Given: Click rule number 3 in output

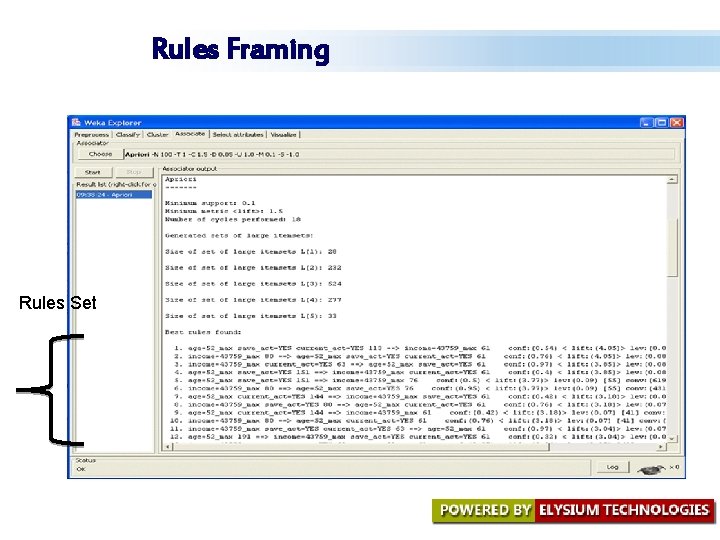Looking at the screenshot, I should point(420,364).
